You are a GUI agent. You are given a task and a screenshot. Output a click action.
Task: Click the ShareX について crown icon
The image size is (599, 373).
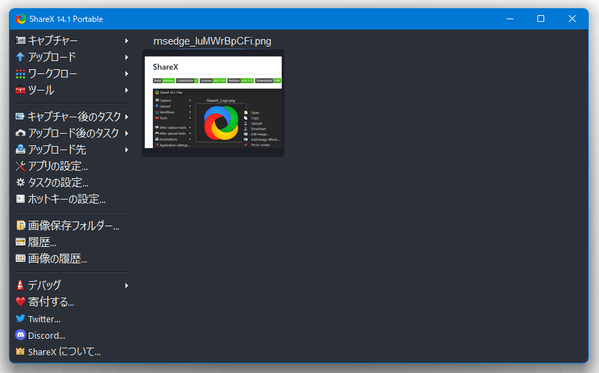tap(20, 351)
